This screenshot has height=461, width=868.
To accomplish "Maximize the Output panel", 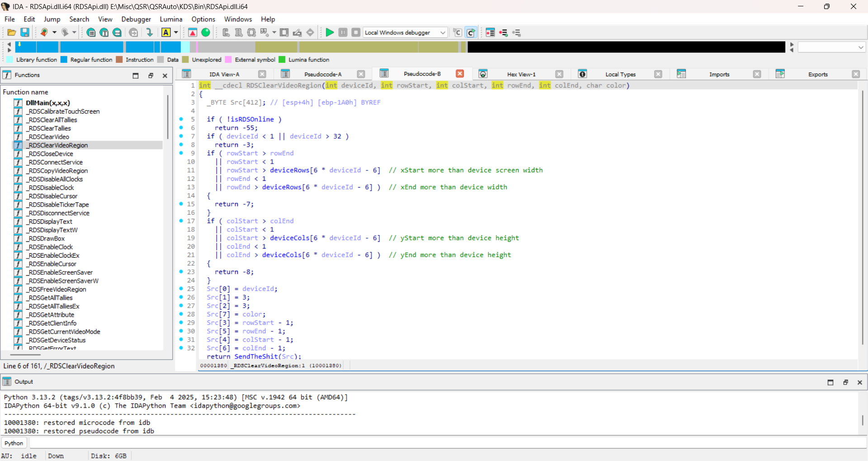I will tap(830, 382).
